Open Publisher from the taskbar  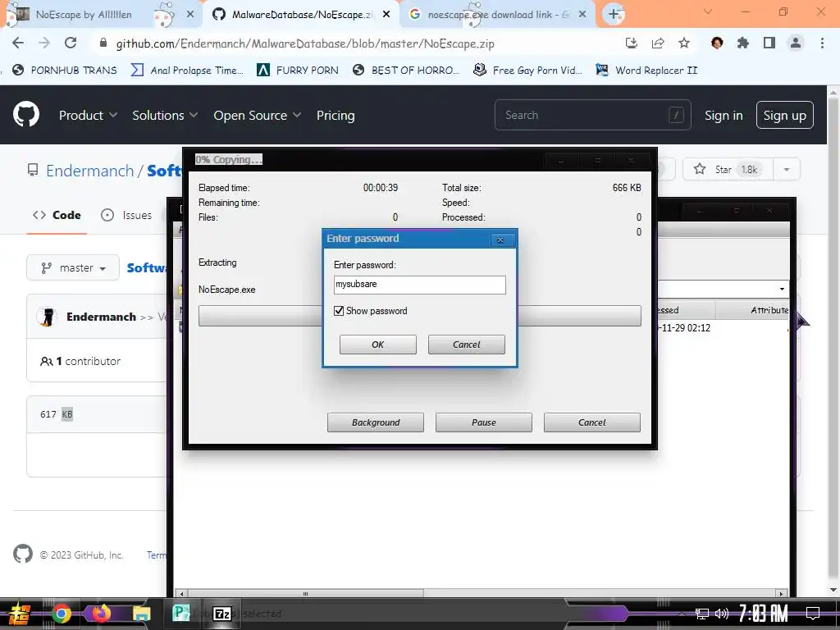181,613
